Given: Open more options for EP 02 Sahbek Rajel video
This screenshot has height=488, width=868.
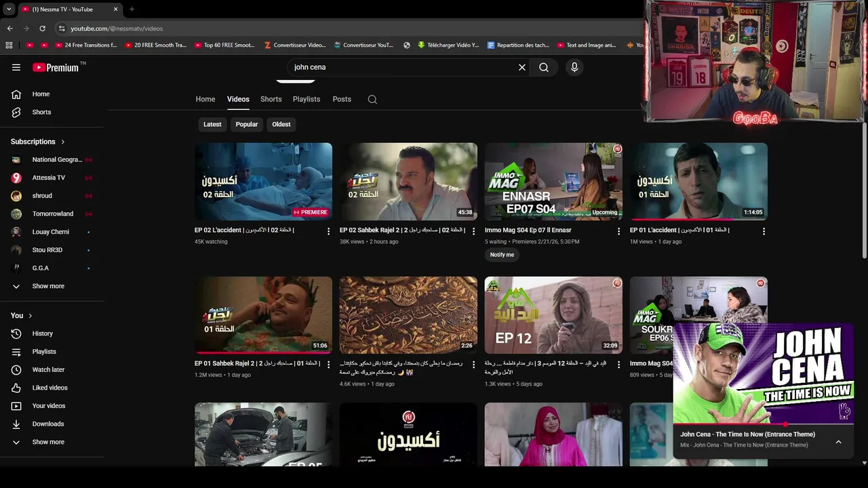Looking at the screenshot, I should pyautogui.click(x=474, y=231).
